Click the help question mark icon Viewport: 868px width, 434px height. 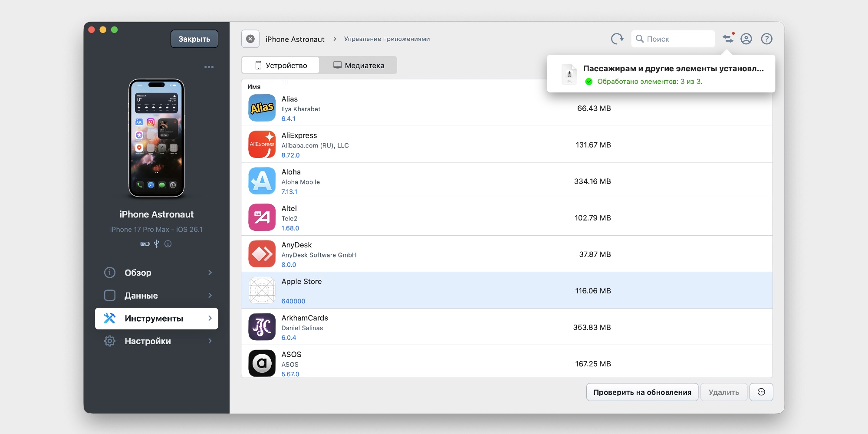click(x=766, y=39)
